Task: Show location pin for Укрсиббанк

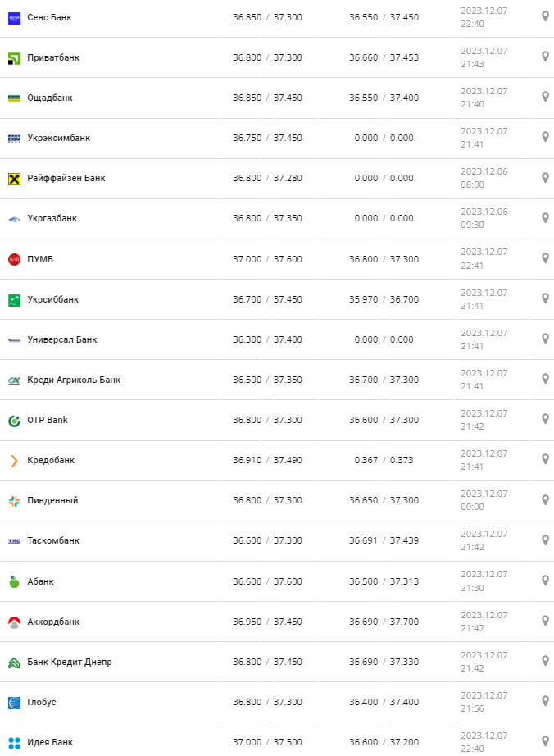Action: pos(545,298)
